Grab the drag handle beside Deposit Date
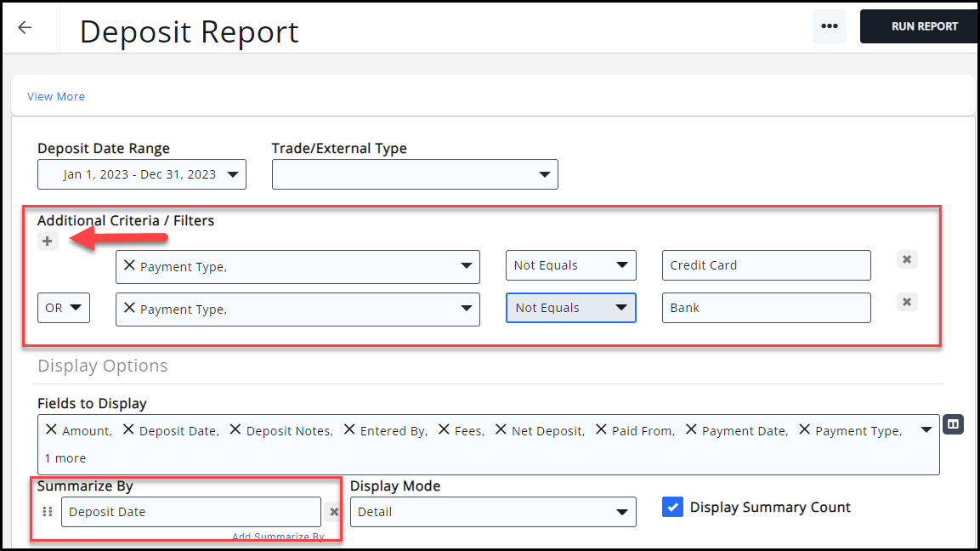Viewport: 980px width, 551px height. coord(48,512)
